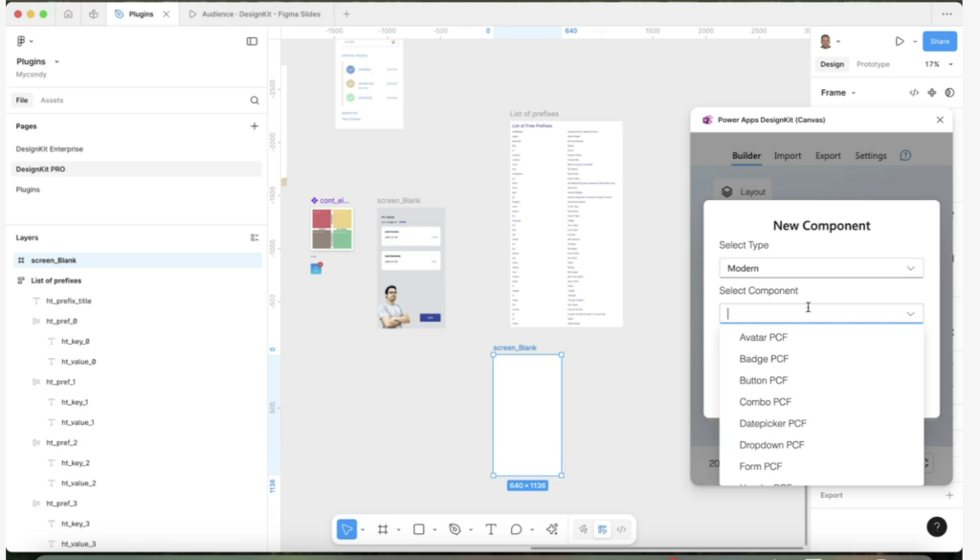
Task: Add an export setting with the plus
Action: 949,495
